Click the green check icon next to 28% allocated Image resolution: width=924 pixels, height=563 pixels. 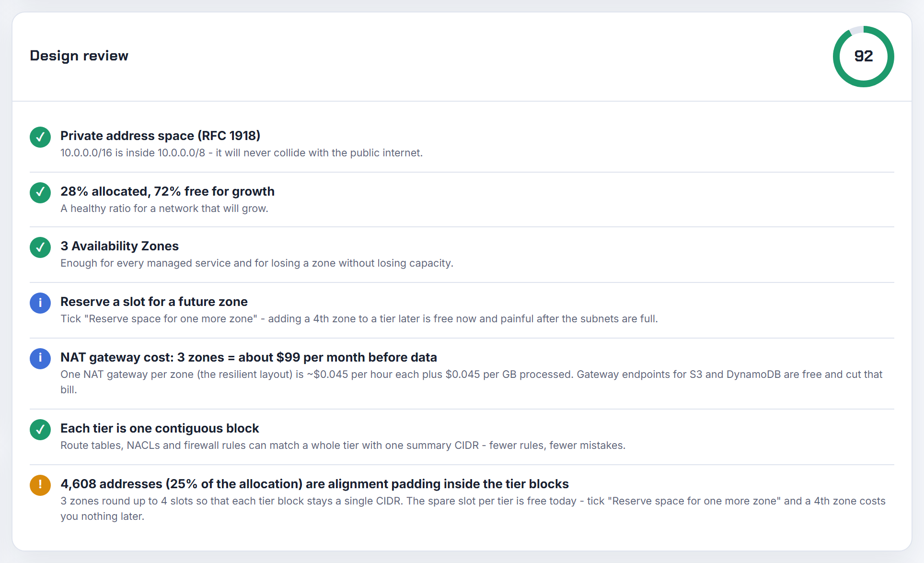40,193
